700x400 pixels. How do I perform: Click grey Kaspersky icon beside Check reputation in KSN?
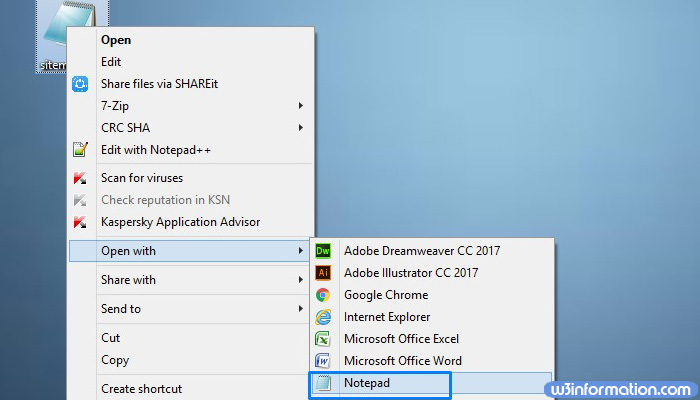tap(80, 200)
